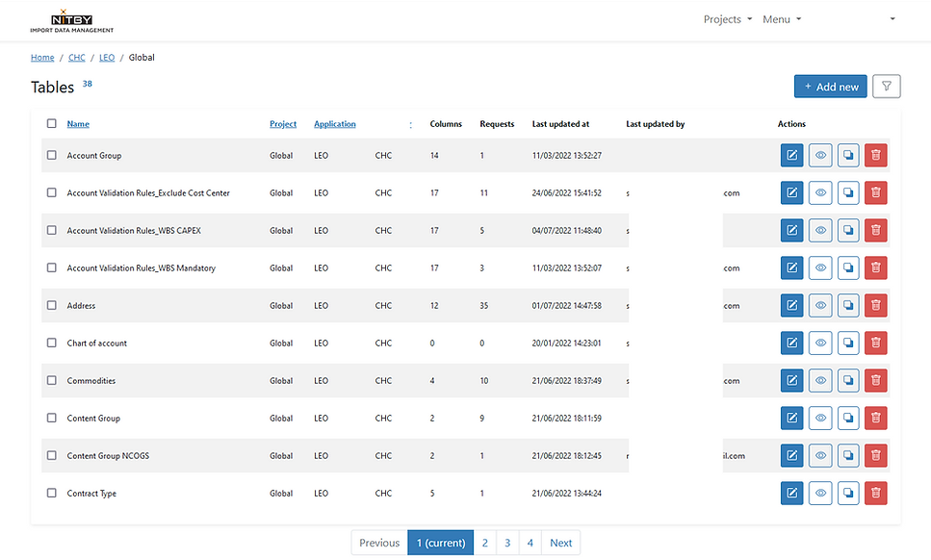
Task: View Account Validation Rules_WBS CAPEX table
Action: pyautogui.click(x=820, y=230)
